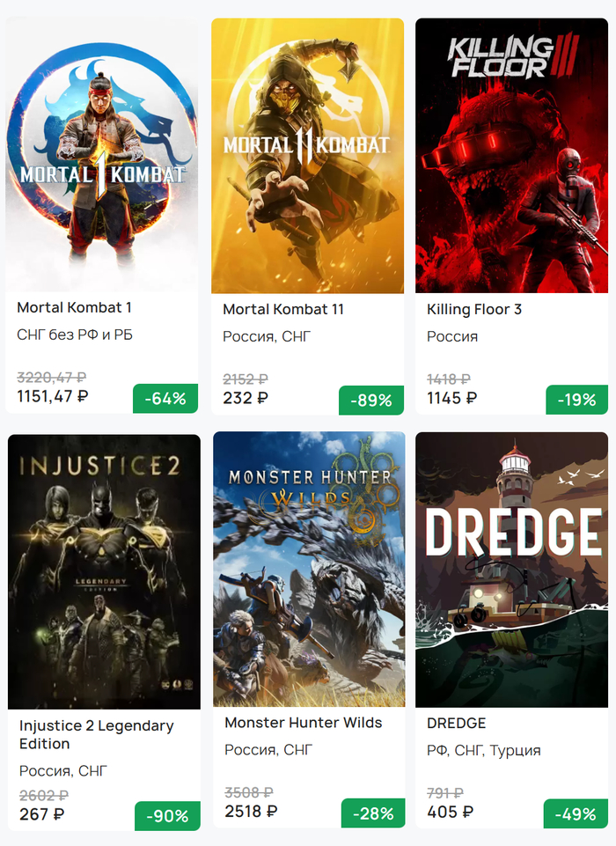Open the Mortal Kombat 11 cover image
616x846 pixels.
tap(307, 156)
